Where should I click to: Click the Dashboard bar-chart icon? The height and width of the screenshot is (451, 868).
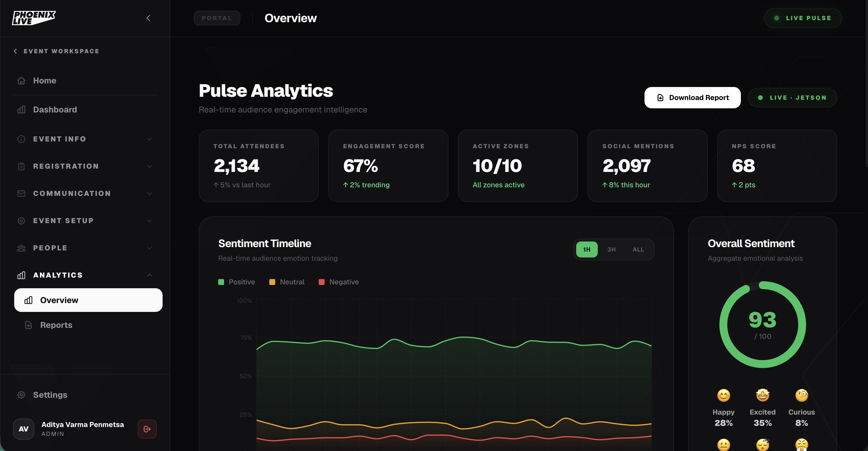[x=21, y=109]
